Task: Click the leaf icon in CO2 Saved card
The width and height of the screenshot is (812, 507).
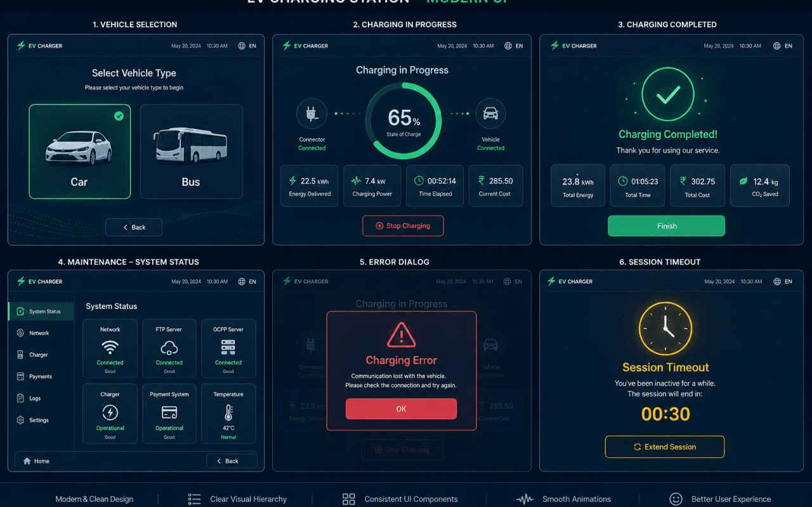Action: pos(743,181)
